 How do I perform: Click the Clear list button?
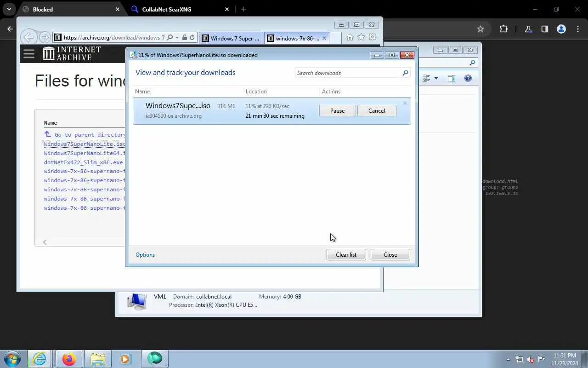coord(346,255)
